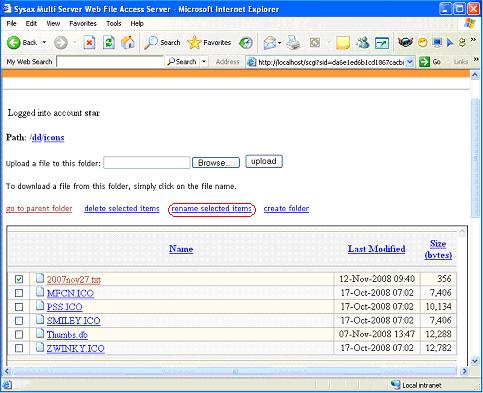Check the MFCN.ICO checkbox

[19, 293]
